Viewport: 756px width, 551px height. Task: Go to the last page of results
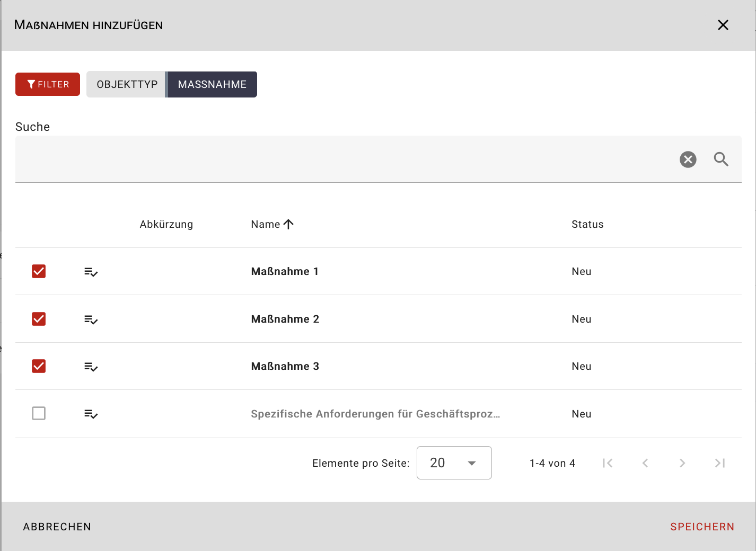(719, 463)
